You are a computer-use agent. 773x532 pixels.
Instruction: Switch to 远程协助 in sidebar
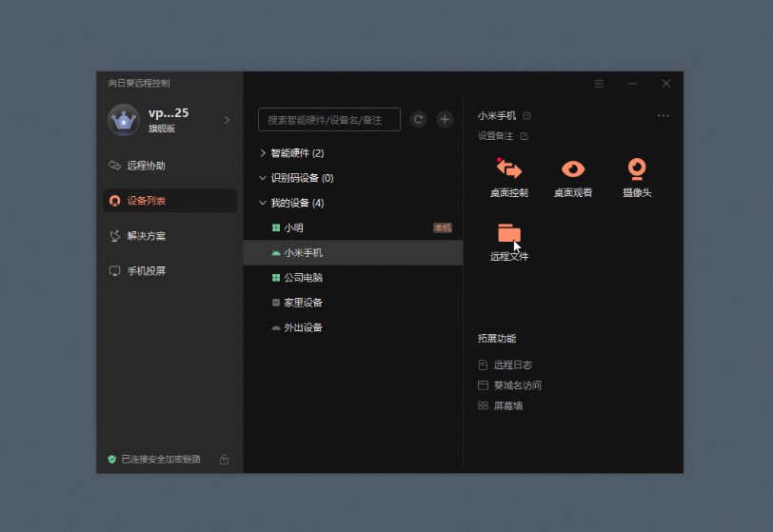[x=169, y=166]
